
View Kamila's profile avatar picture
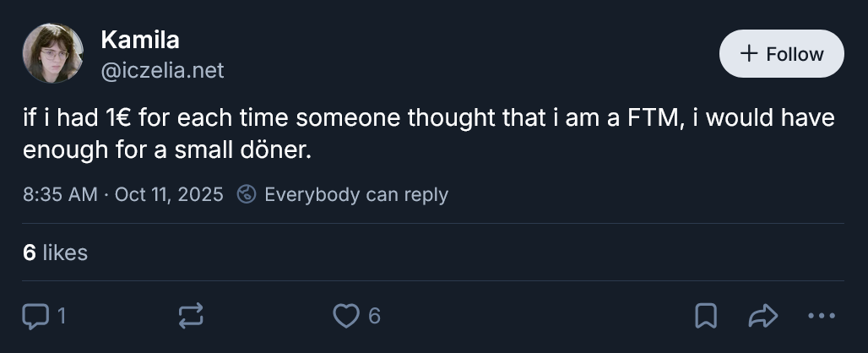[x=53, y=53]
